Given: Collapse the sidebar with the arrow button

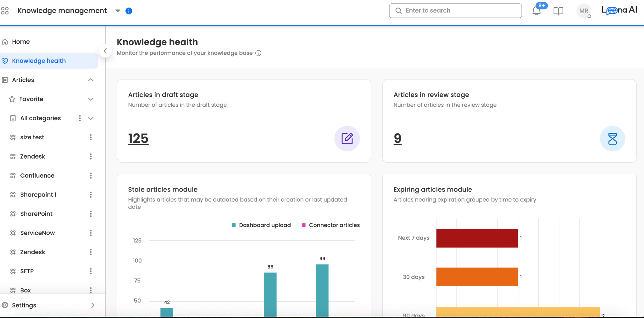Looking at the screenshot, I should [x=105, y=51].
